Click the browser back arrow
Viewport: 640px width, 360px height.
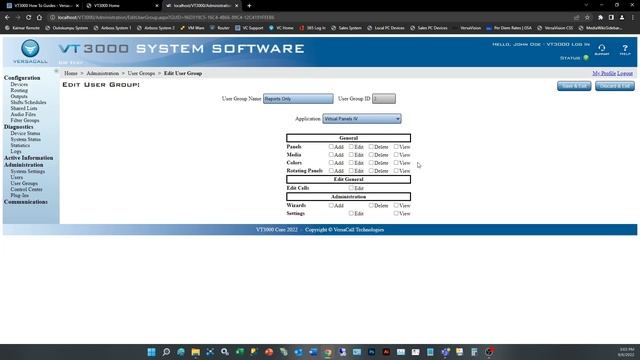tap(7, 18)
